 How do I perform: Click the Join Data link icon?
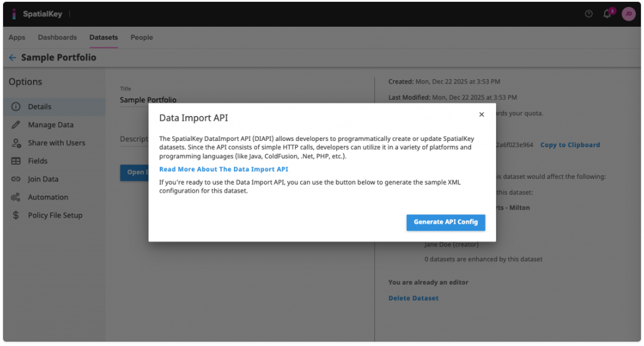(x=16, y=179)
